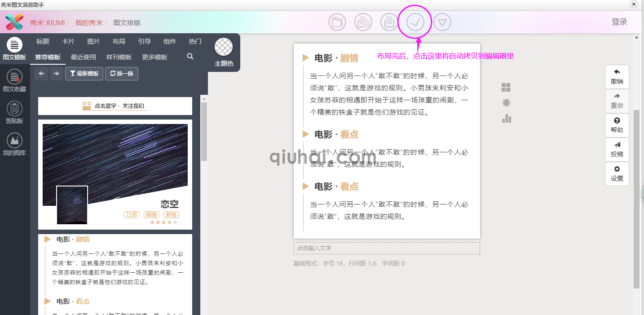Click the 换一换 refresh templates button

point(121,73)
